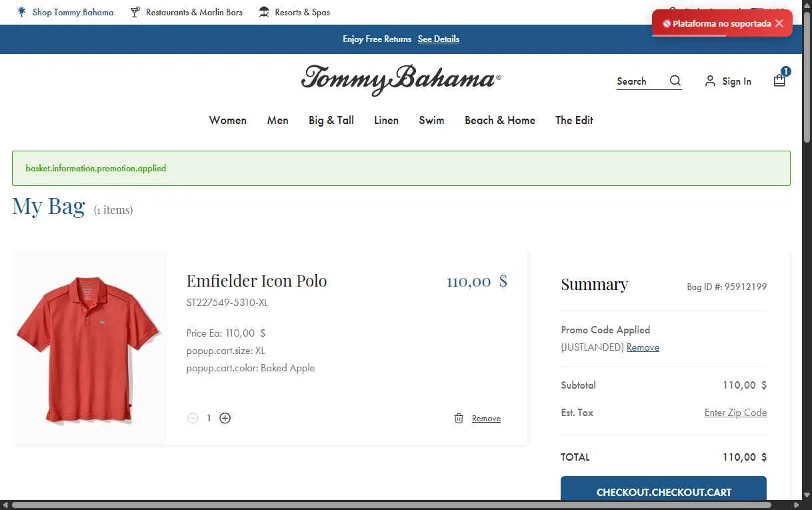Decrease quantity with minus icon

pyautogui.click(x=193, y=418)
